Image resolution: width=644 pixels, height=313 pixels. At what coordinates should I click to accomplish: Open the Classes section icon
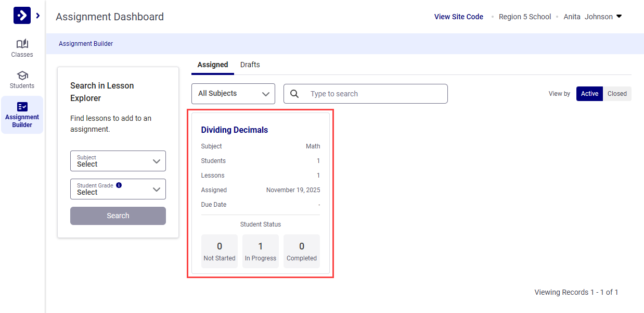point(22,44)
